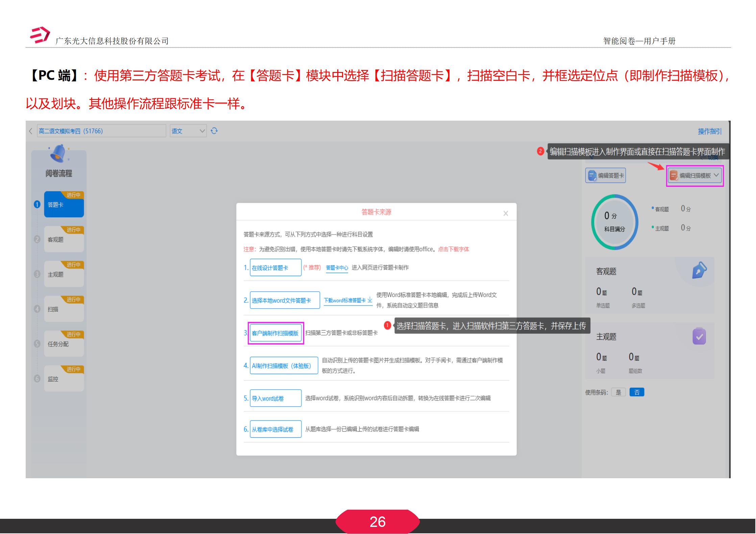The width and height of the screenshot is (756, 534).
Task: Click the refresh icon beside the subject dropdown
Action: (x=214, y=131)
